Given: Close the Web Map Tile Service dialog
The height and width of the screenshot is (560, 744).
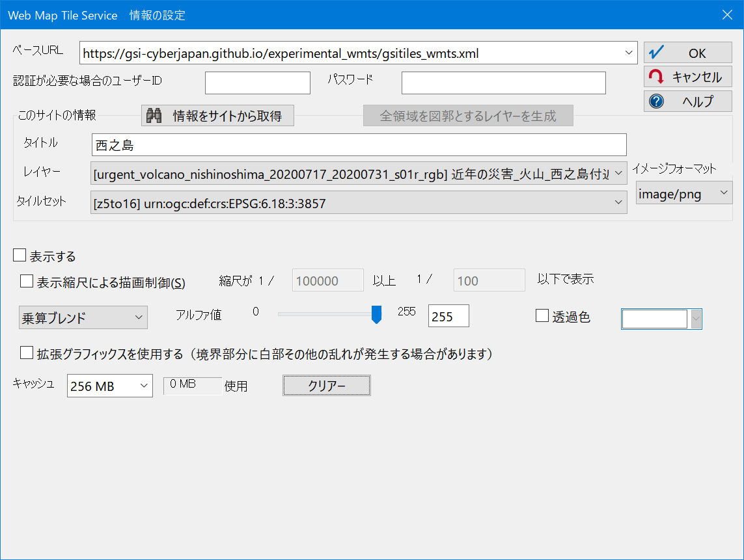Looking at the screenshot, I should (x=727, y=14).
